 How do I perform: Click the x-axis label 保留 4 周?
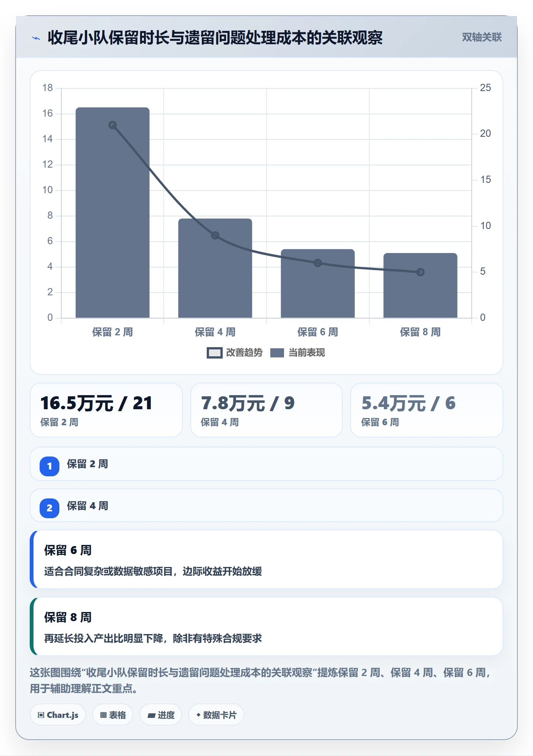tap(215, 332)
